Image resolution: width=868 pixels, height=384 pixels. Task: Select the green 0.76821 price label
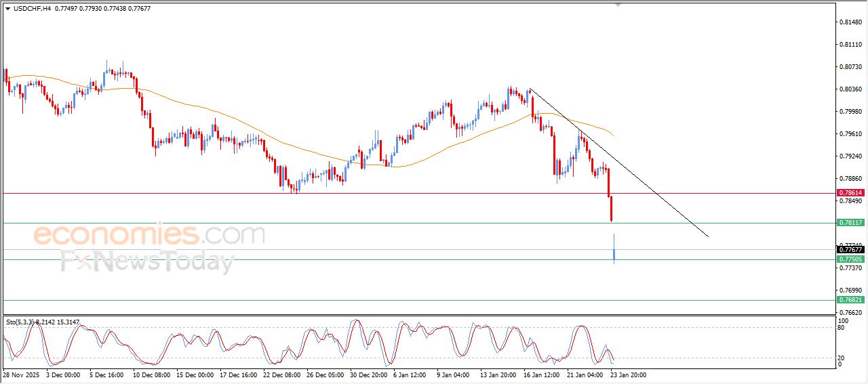850,300
